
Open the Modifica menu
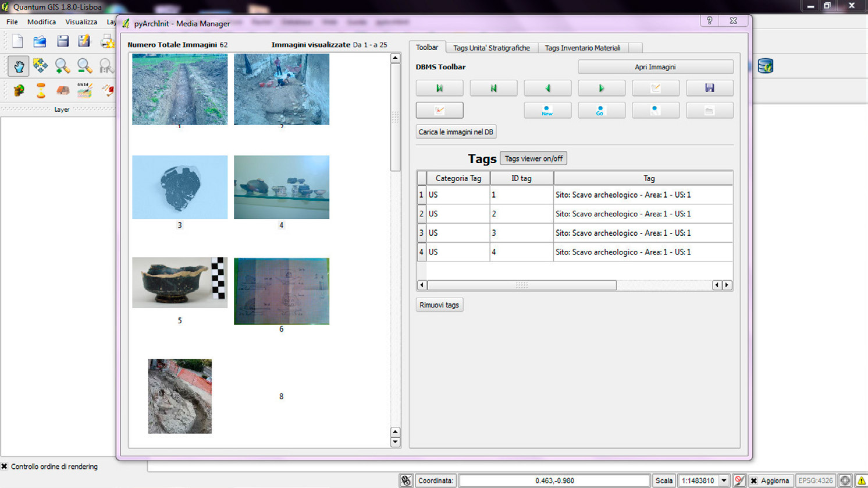click(x=42, y=22)
